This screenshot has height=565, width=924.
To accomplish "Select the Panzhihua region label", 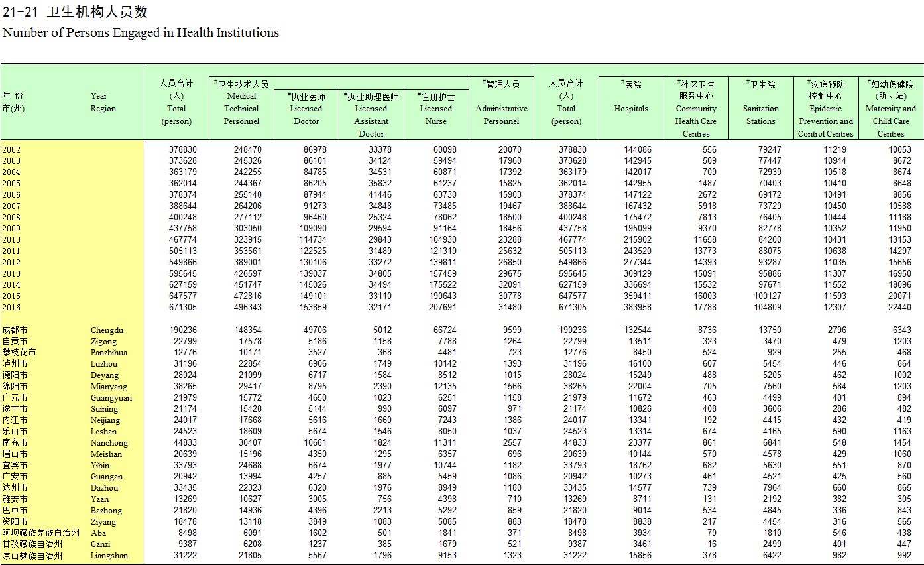I will tap(109, 353).
